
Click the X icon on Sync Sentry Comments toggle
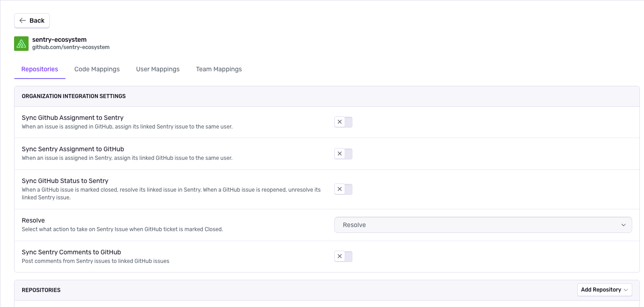coord(340,256)
